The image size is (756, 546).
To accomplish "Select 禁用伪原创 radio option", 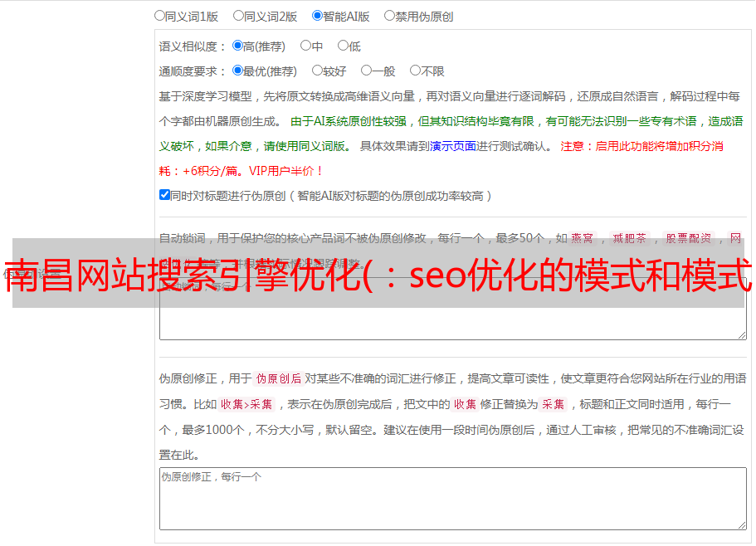I will pyautogui.click(x=389, y=16).
